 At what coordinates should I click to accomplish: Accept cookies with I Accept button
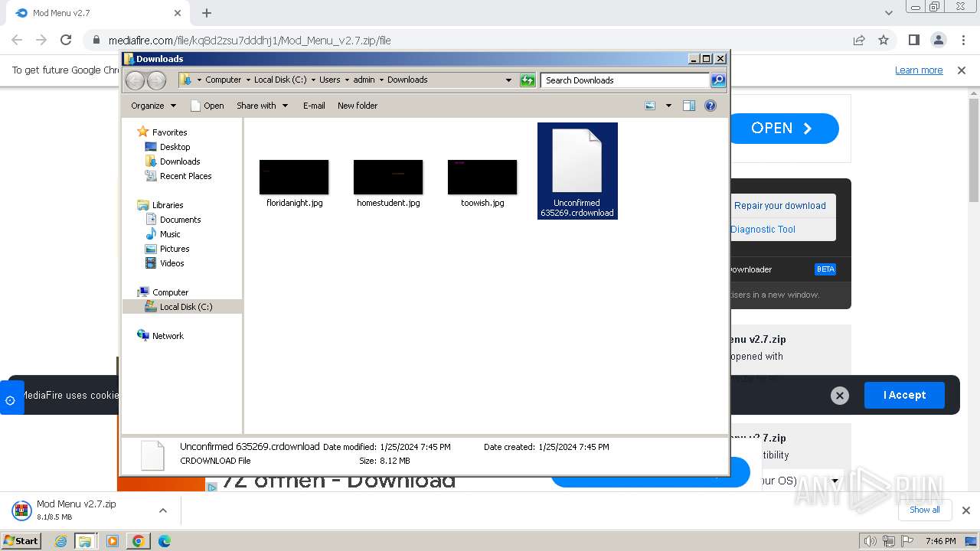pos(904,395)
